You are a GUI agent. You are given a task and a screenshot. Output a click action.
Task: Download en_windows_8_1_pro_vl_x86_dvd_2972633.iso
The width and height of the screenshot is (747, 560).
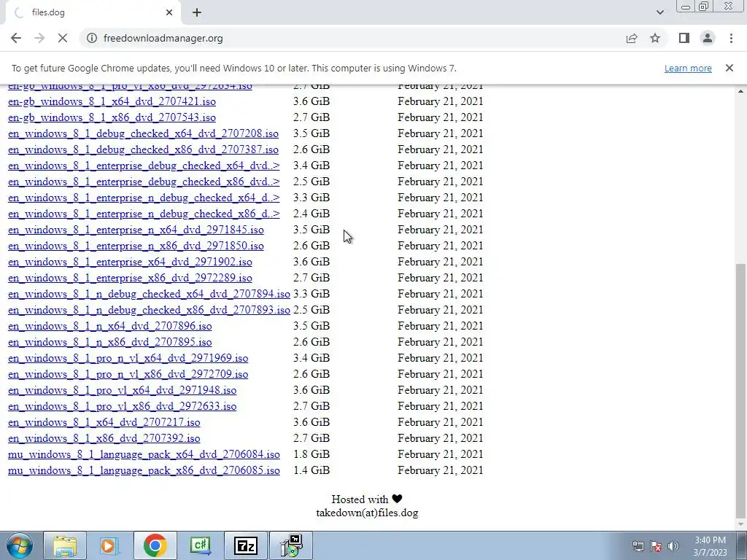coord(123,406)
